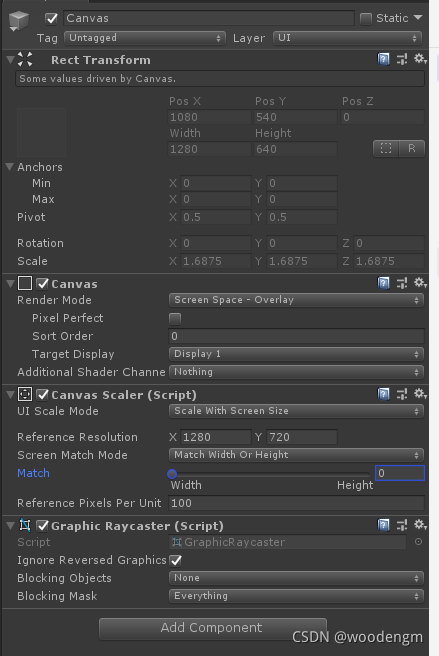Open UI Scale Mode dropdown
Screen dimensions: 439x656
pos(296,411)
